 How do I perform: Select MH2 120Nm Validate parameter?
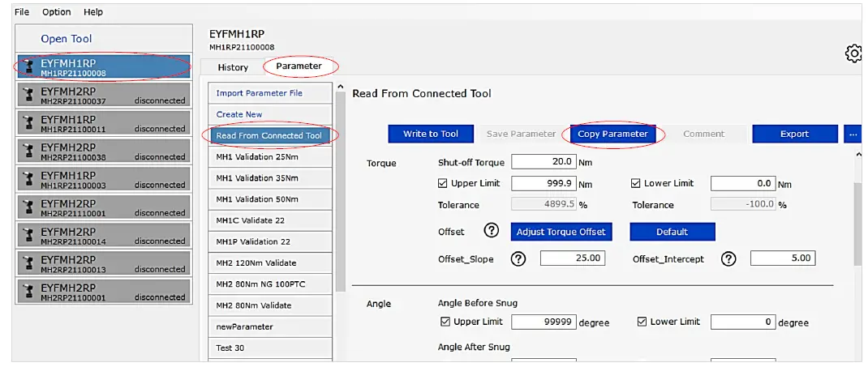256,262
